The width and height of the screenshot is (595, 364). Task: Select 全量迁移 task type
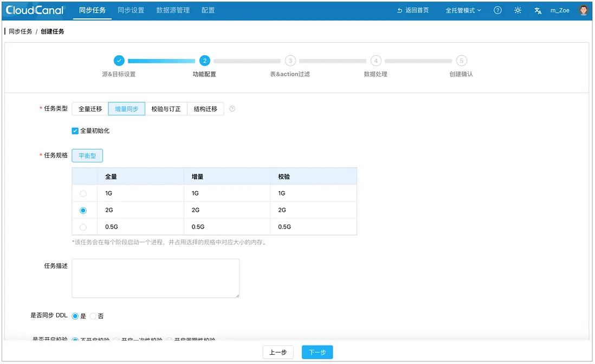pos(90,109)
